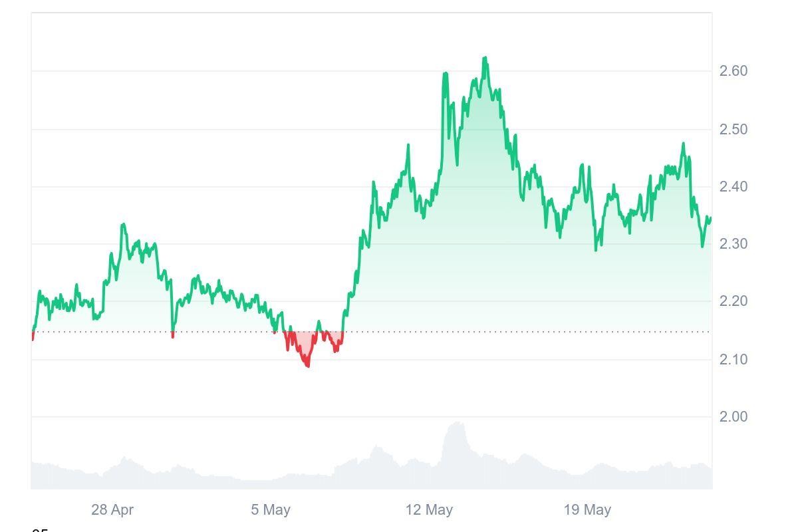Click the 2.00 price axis label
The height and width of the screenshot is (532, 798).
(733, 417)
